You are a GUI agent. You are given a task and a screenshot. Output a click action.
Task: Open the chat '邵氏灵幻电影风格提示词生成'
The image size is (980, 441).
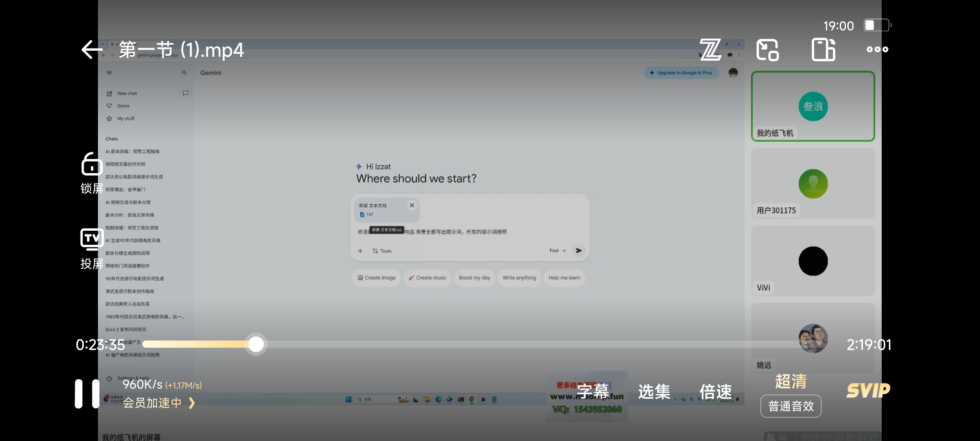click(x=134, y=177)
